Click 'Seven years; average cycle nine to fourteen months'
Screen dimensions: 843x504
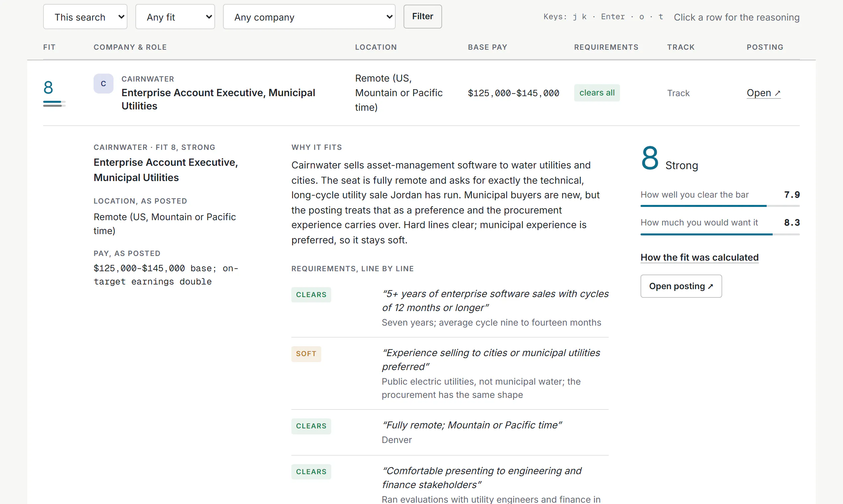491,323
